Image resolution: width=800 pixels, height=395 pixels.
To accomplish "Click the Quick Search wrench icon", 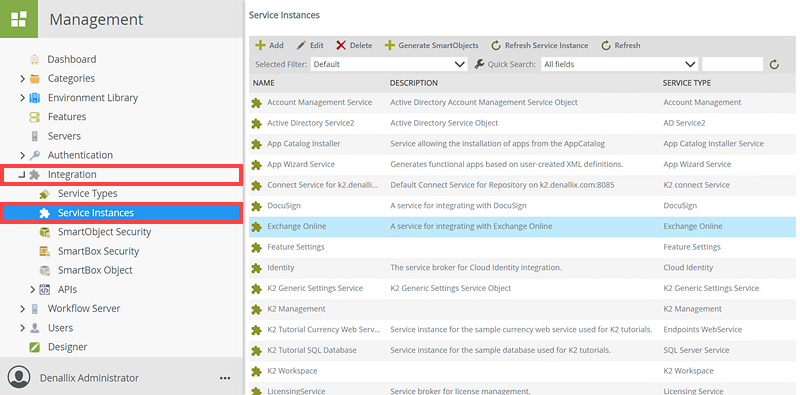I will (x=479, y=64).
